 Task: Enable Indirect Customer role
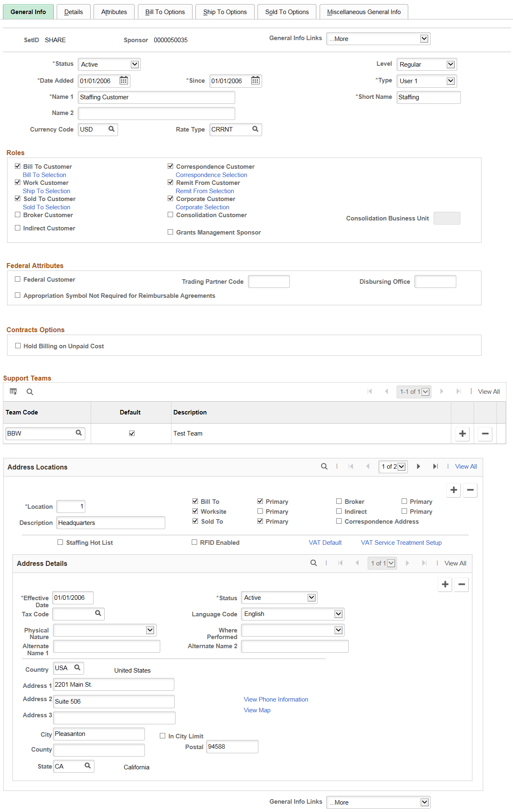(17, 228)
